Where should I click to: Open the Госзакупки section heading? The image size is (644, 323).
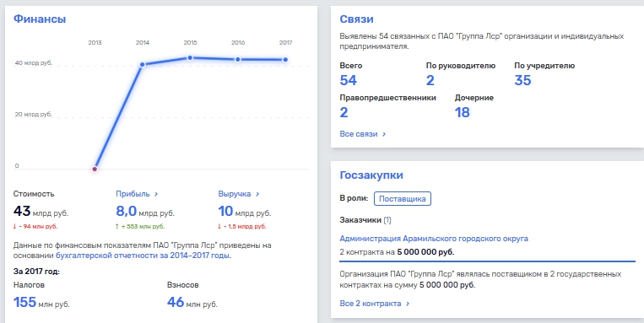pyautogui.click(x=371, y=175)
